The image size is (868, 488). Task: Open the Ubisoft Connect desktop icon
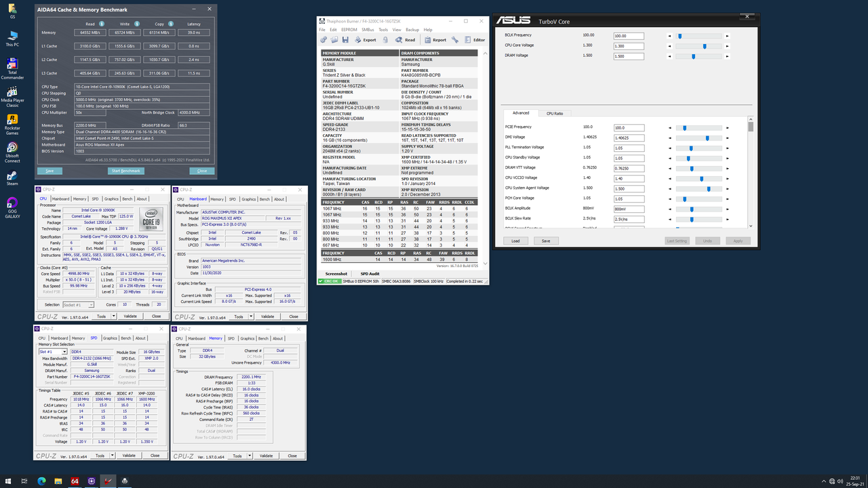point(12,152)
